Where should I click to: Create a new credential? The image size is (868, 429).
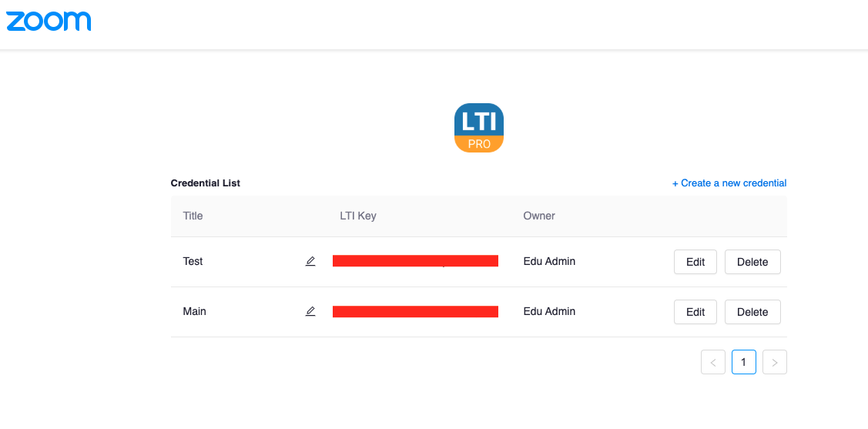click(x=729, y=183)
